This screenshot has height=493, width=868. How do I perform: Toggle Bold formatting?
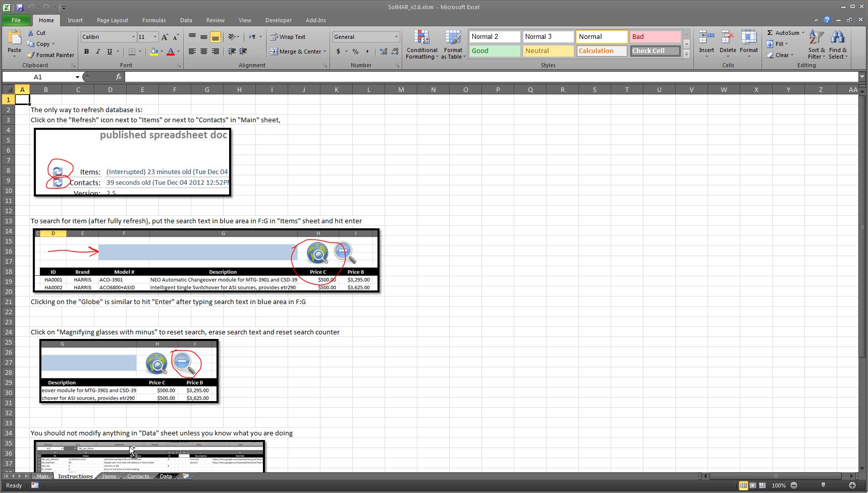click(x=86, y=52)
